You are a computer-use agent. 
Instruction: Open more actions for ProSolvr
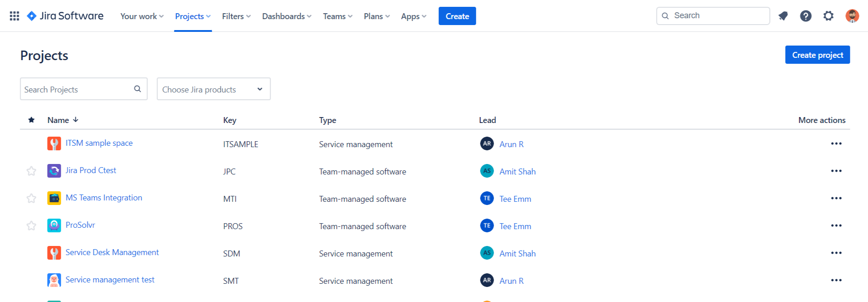click(x=836, y=225)
